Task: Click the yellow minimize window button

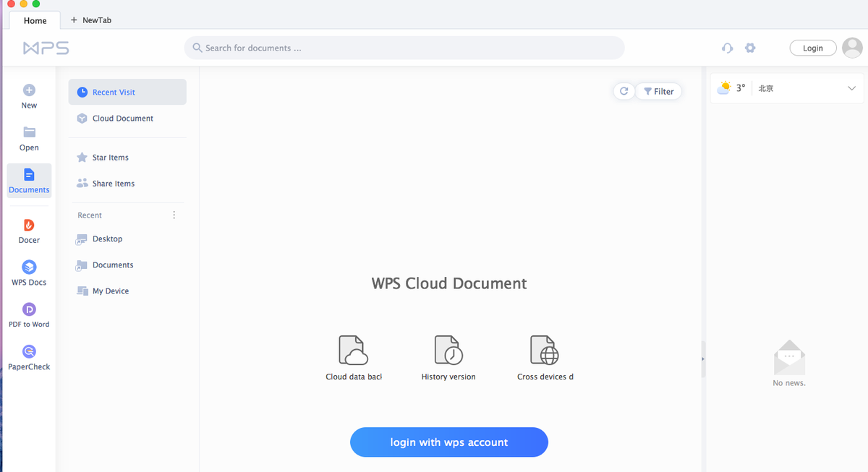Action: pos(23,4)
